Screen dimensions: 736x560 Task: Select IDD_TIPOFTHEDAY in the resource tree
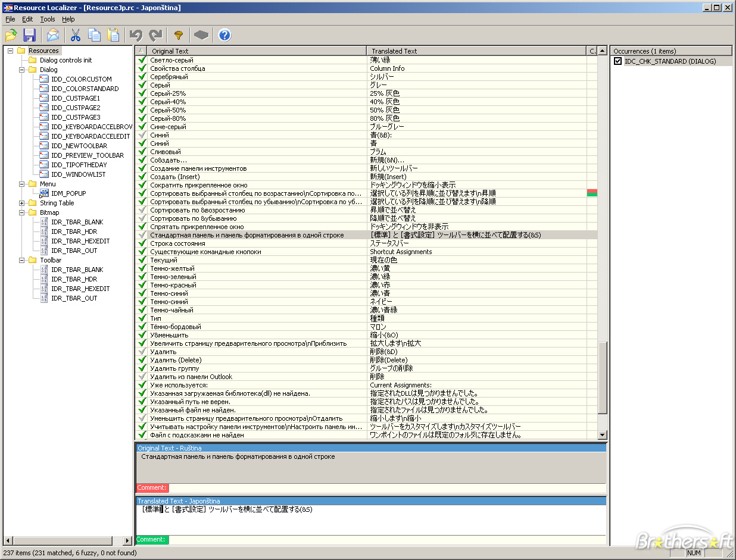[79, 165]
